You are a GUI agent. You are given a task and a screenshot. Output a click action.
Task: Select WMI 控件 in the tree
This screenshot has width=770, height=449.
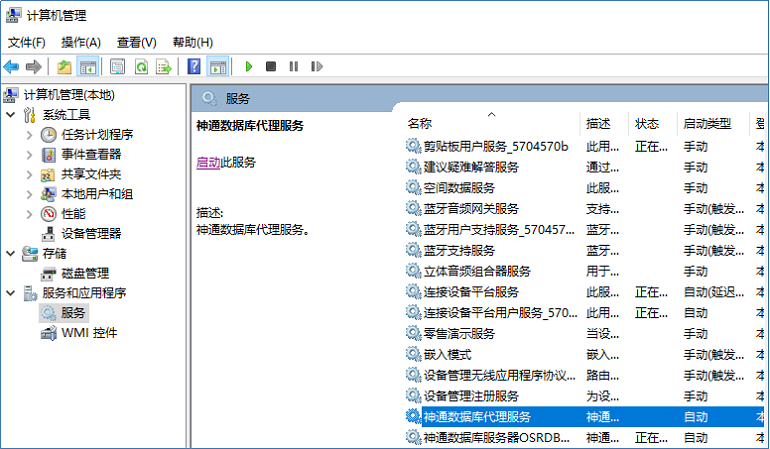tap(89, 333)
